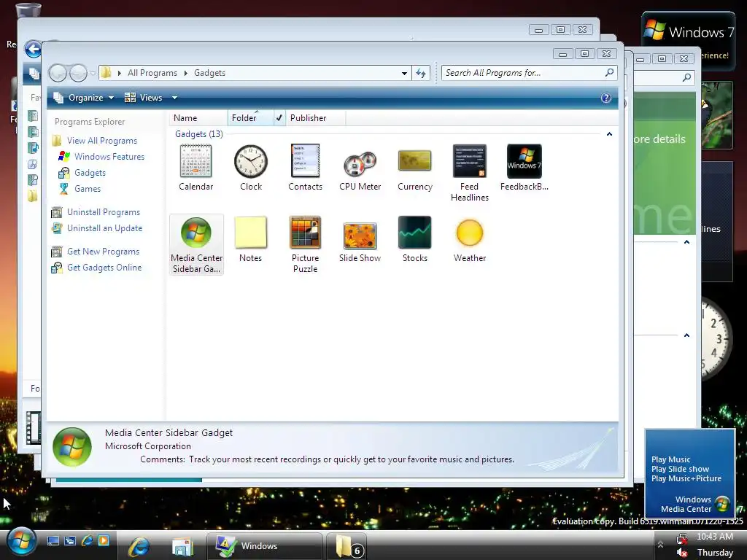Click the Windows Explorer taskbar icon
Screen dimensions: 747x560
point(182,547)
